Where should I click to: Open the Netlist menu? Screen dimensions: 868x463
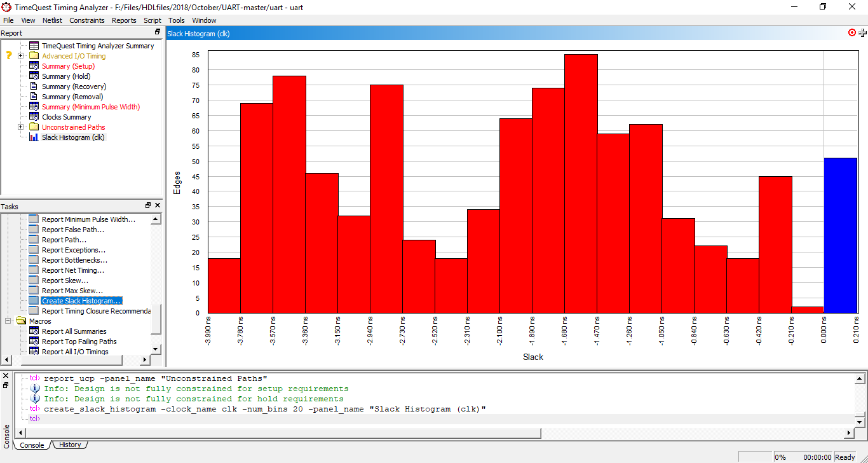click(53, 20)
